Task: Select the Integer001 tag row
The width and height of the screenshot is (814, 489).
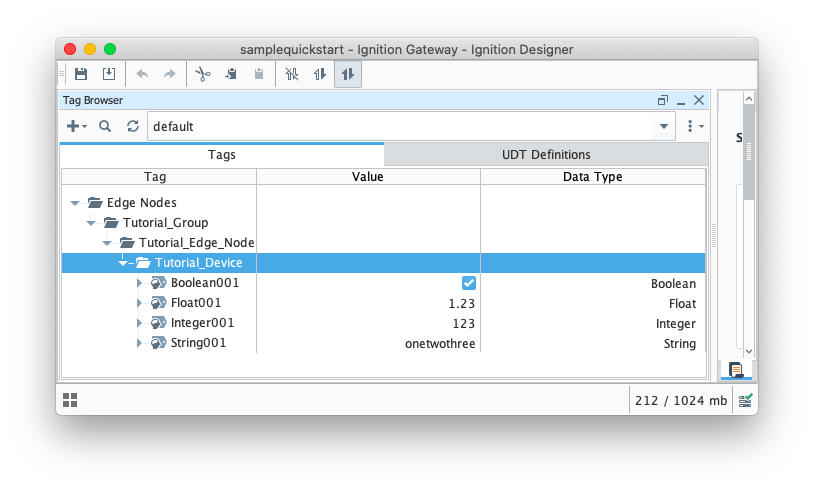Action: coord(202,323)
